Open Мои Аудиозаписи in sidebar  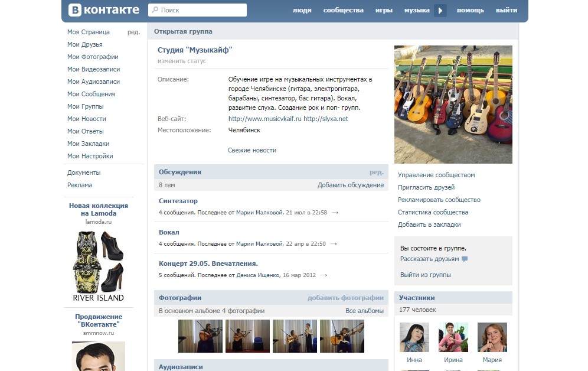pyautogui.click(x=93, y=82)
